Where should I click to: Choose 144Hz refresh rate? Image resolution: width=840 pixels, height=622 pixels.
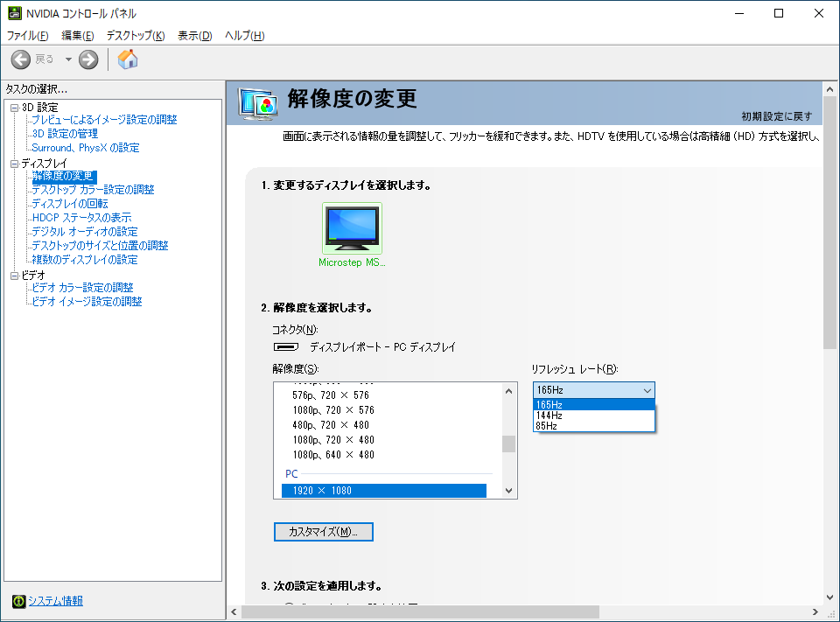coord(593,416)
